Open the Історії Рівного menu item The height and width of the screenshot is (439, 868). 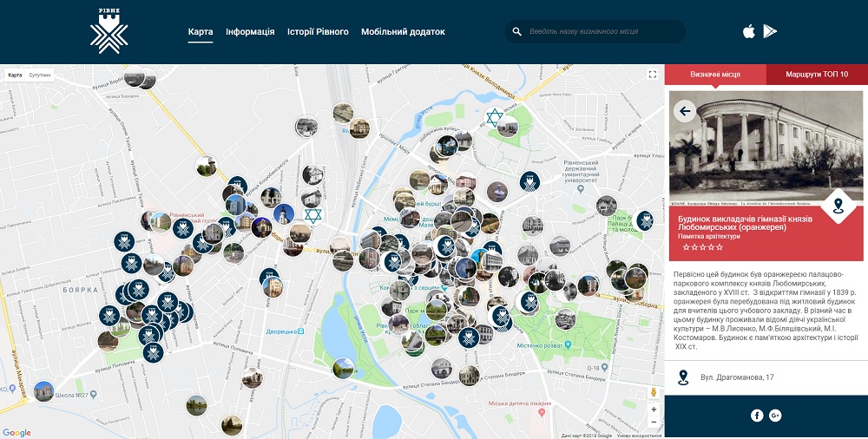tap(318, 32)
